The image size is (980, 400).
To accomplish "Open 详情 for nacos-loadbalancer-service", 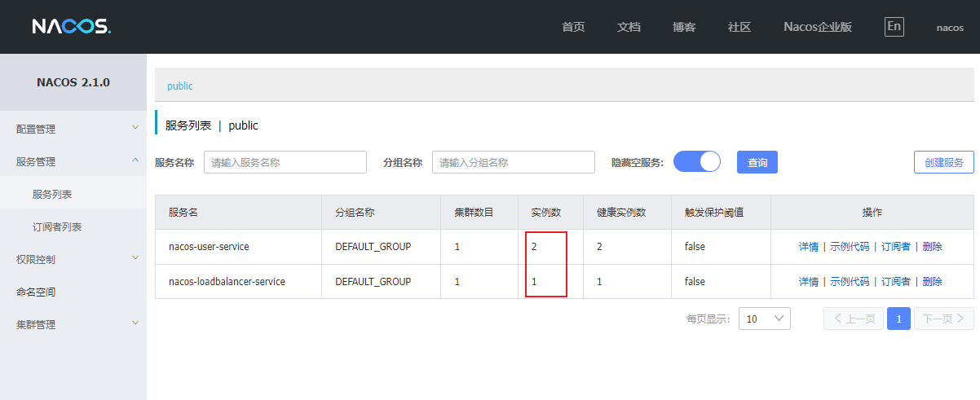I will click(x=809, y=282).
